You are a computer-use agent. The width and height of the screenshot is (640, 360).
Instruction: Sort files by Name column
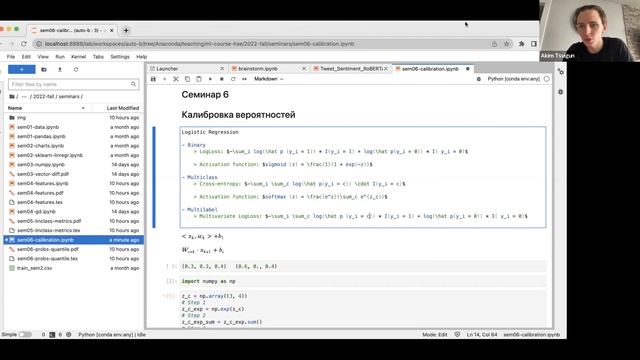pos(46,108)
